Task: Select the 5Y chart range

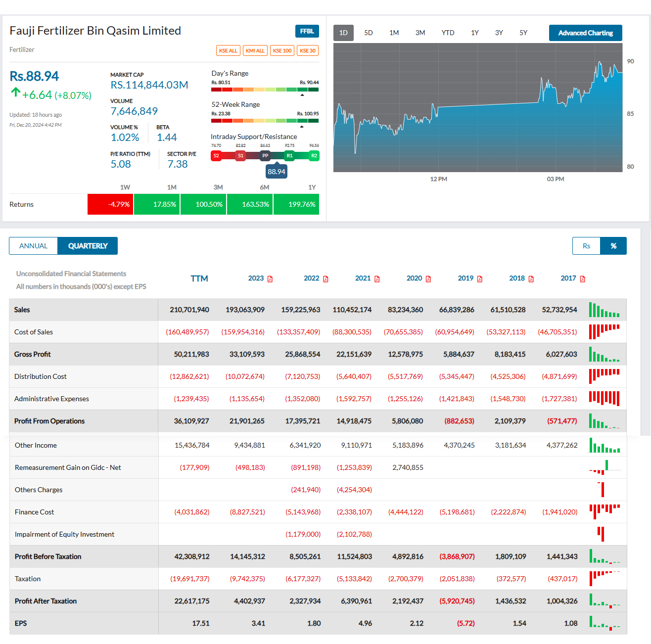Action: tap(523, 33)
